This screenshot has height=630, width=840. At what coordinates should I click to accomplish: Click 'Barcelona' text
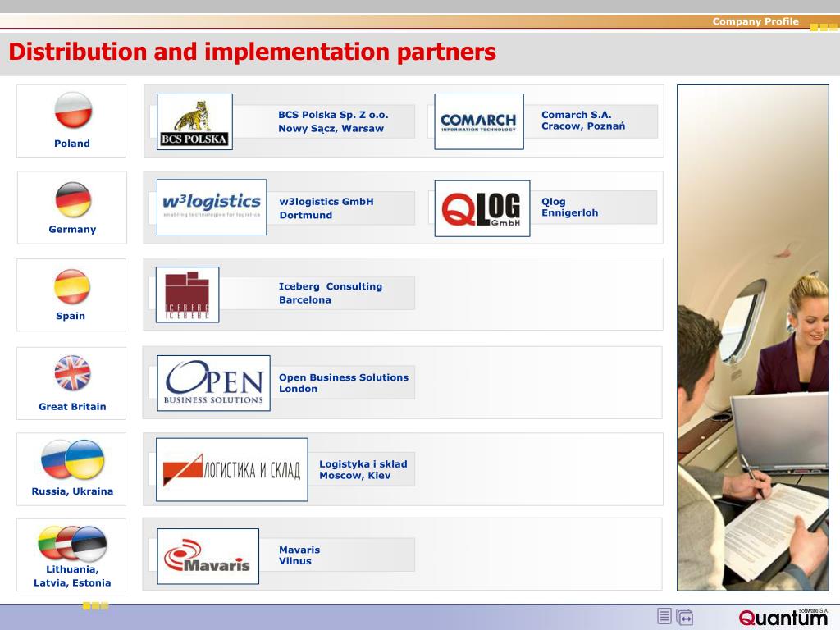coord(305,300)
